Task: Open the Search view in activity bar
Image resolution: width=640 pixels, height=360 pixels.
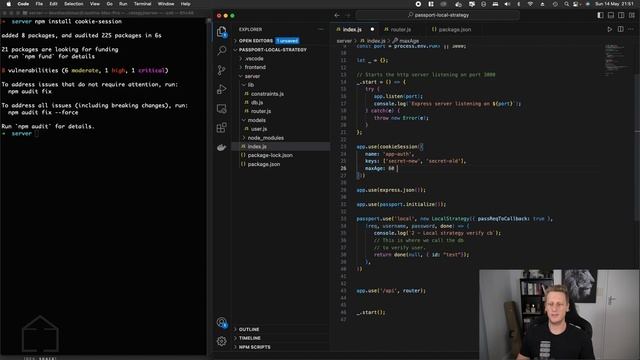Action: pyautogui.click(x=222, y=50)
